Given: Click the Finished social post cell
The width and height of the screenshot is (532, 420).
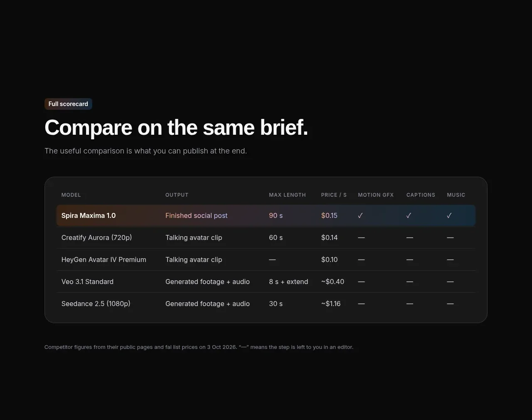Looking at the screenshot, I should click(x=197, y=215).
